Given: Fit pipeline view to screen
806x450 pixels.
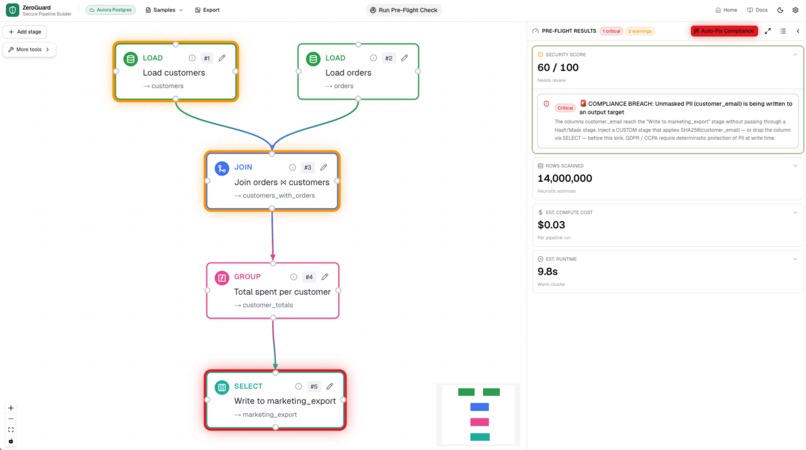Looking at the screenshot, I should tap(11, 430).
